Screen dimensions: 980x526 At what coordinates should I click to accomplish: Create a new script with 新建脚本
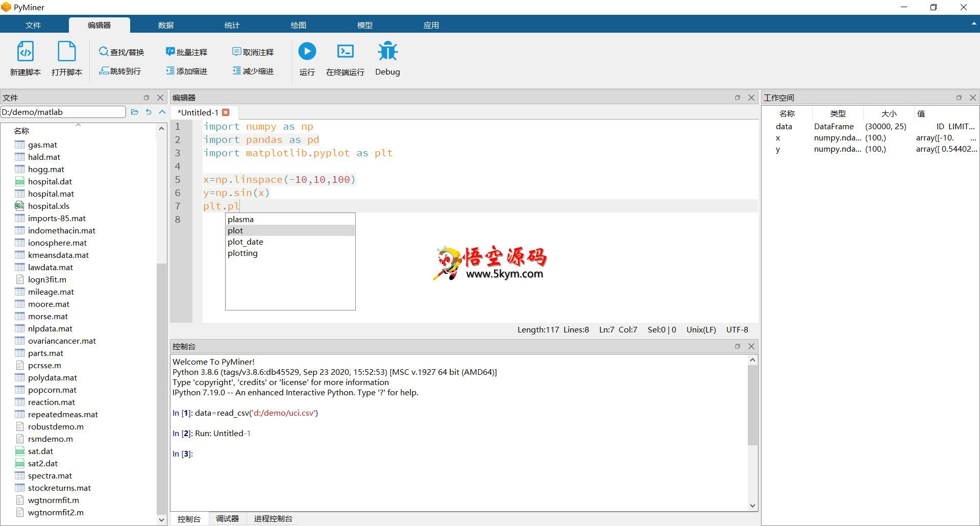click(25, 59)
